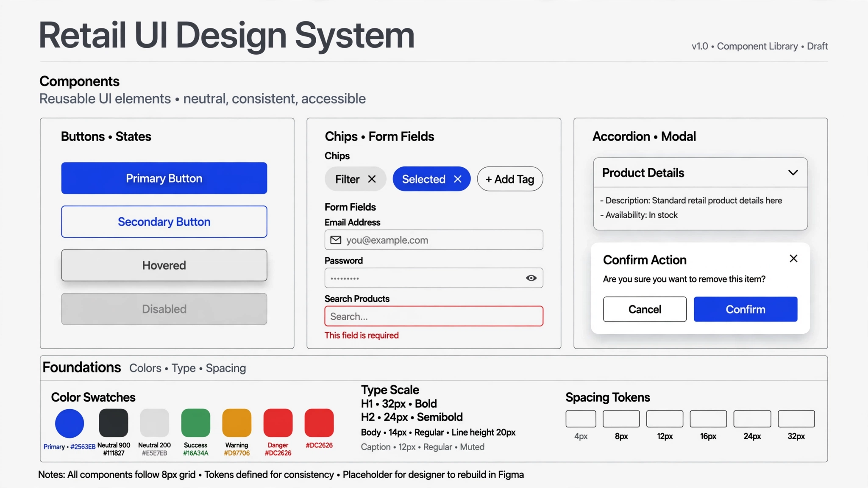Focus the Email Address input field
The width and height of the screenshot is (868, 488).
(434, 240)
